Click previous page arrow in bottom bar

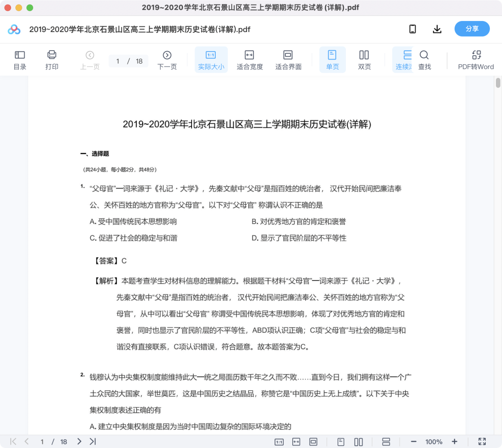(26, 441)
